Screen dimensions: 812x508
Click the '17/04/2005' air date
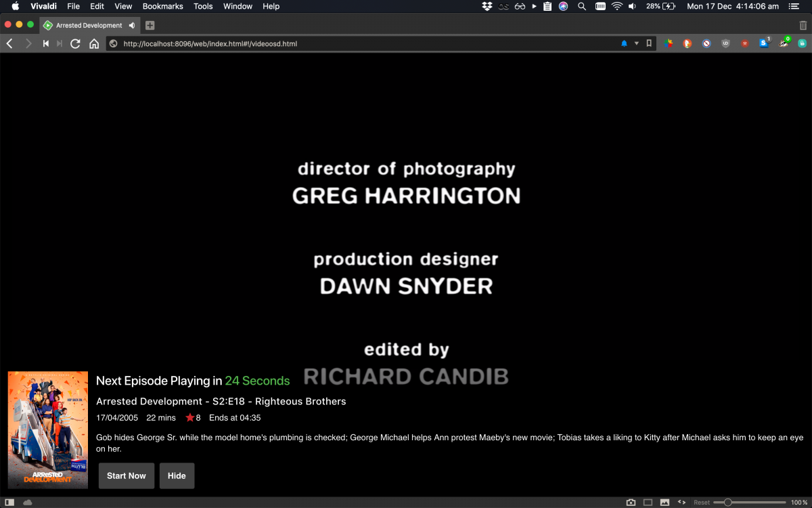point(117,418)
